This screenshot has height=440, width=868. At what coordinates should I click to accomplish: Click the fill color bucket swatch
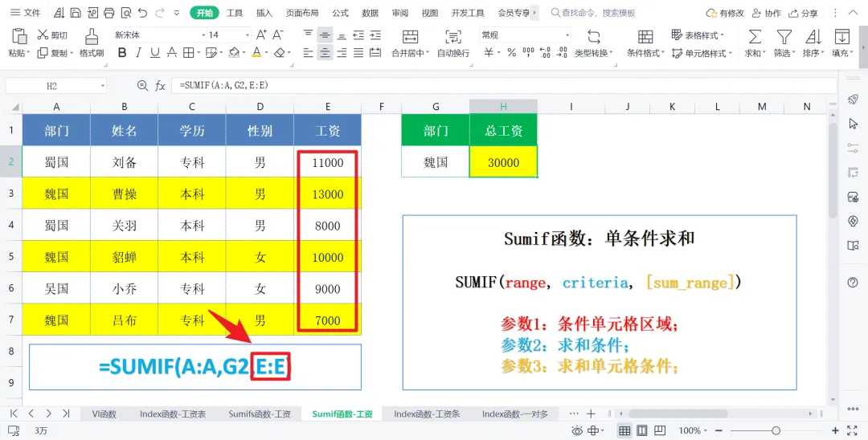pyautogui.click(x=234, y=52)
